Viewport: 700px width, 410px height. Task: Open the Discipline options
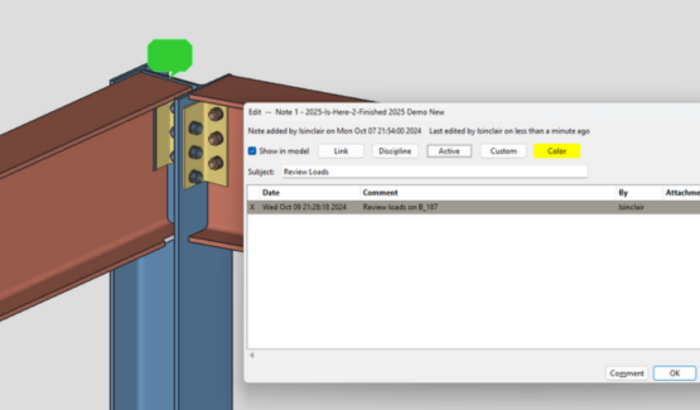tap(395, 151)
